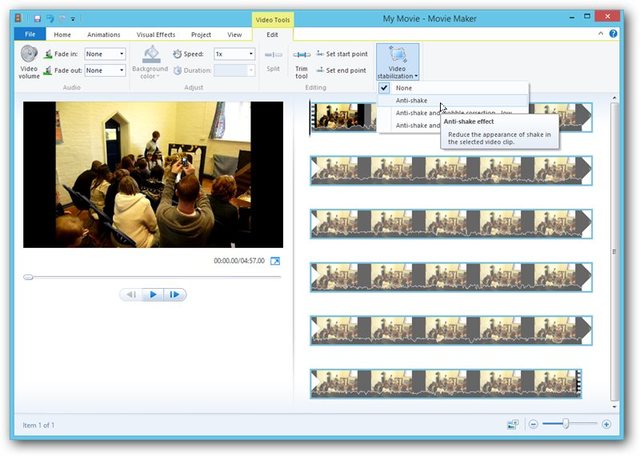Select the second row of the storyboard clip
The image size is (640, 456).
pyautogui.click(x=451, y=171)
